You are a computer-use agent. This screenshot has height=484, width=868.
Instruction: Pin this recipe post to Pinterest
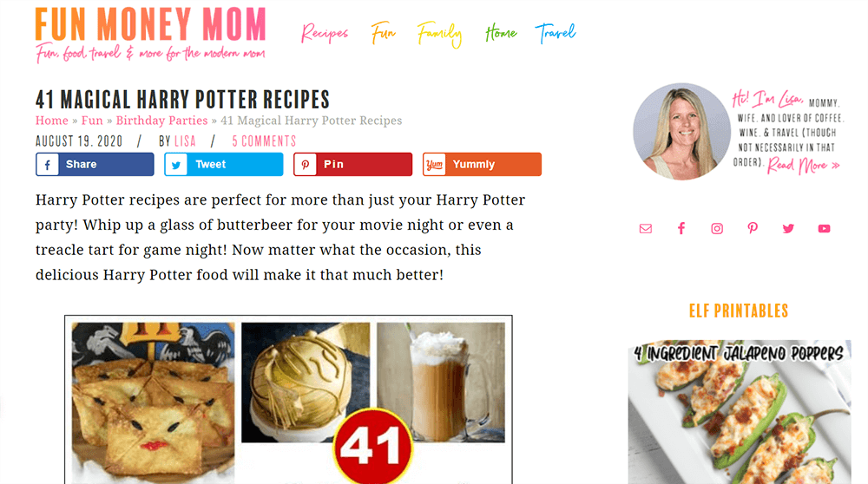[352, 164]
